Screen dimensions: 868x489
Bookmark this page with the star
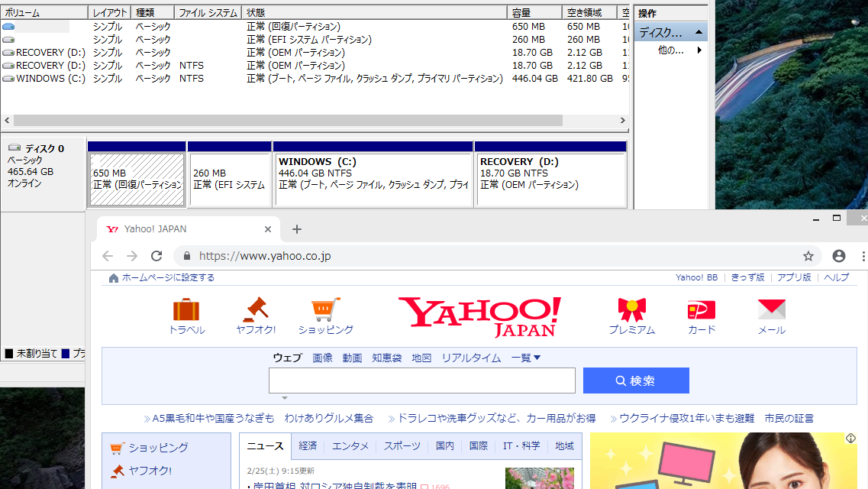pos(808,256)
